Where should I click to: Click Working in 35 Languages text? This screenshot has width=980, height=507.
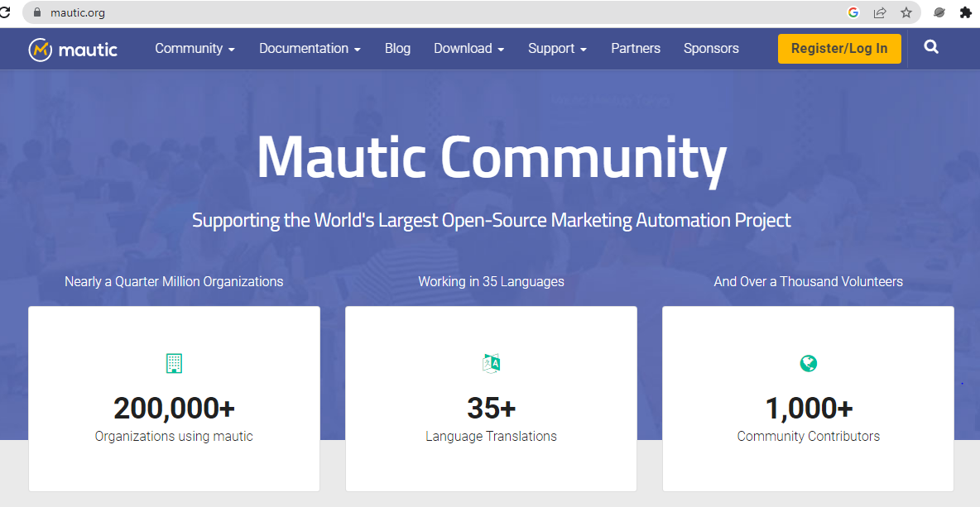pyautogui.click(x=492, y=281)
